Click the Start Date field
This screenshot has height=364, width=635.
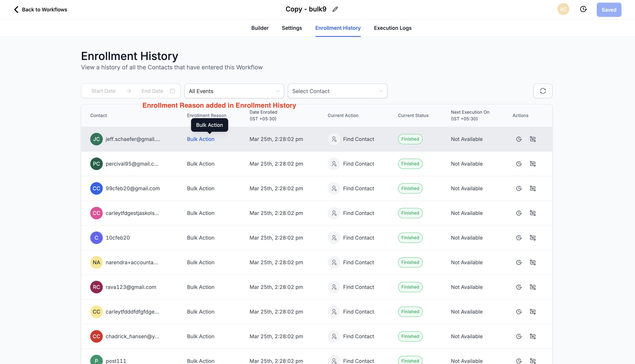(103, 91)
